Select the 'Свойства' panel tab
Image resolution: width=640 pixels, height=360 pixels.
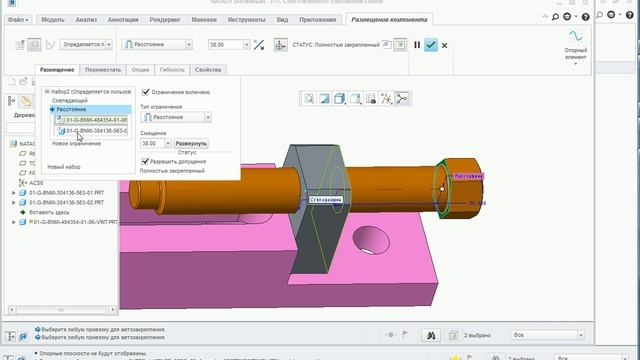[x=208, y=70]
